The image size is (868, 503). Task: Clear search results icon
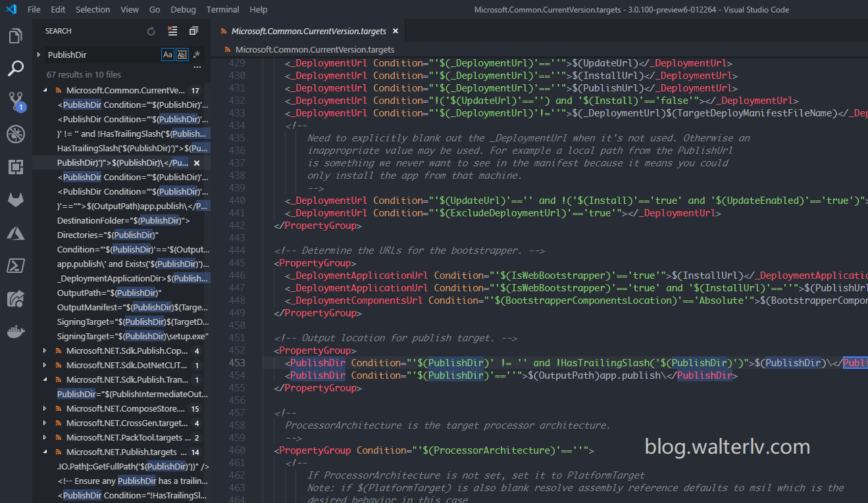tap(172, 31)
